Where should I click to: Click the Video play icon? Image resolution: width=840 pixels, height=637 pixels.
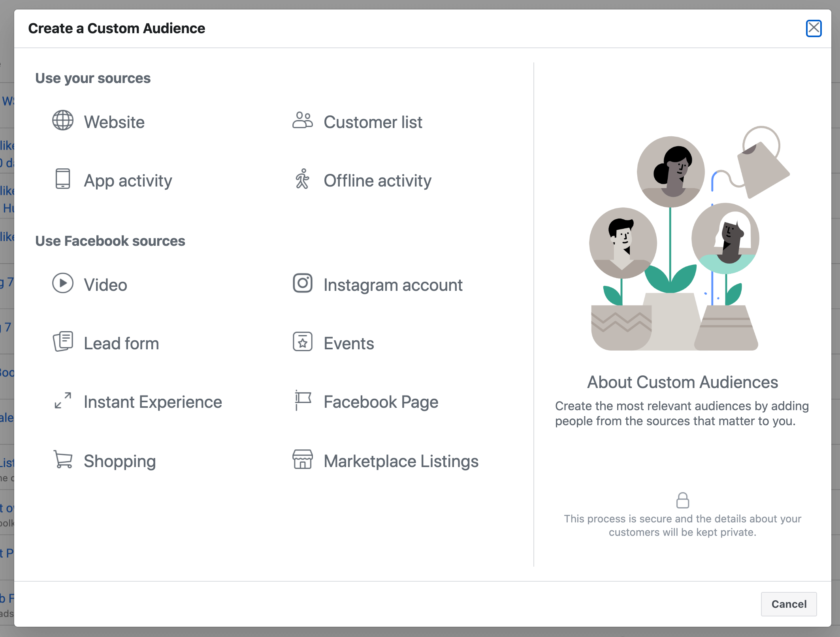pyautogui.click(x=63, y=283)
